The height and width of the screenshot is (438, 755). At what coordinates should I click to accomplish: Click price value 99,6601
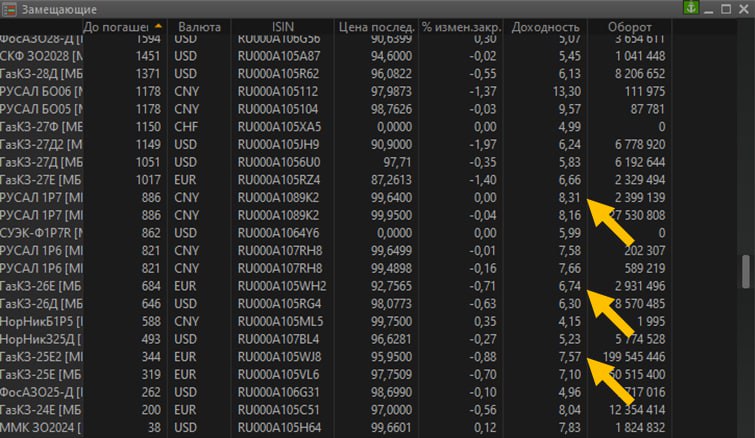point(391,428)
